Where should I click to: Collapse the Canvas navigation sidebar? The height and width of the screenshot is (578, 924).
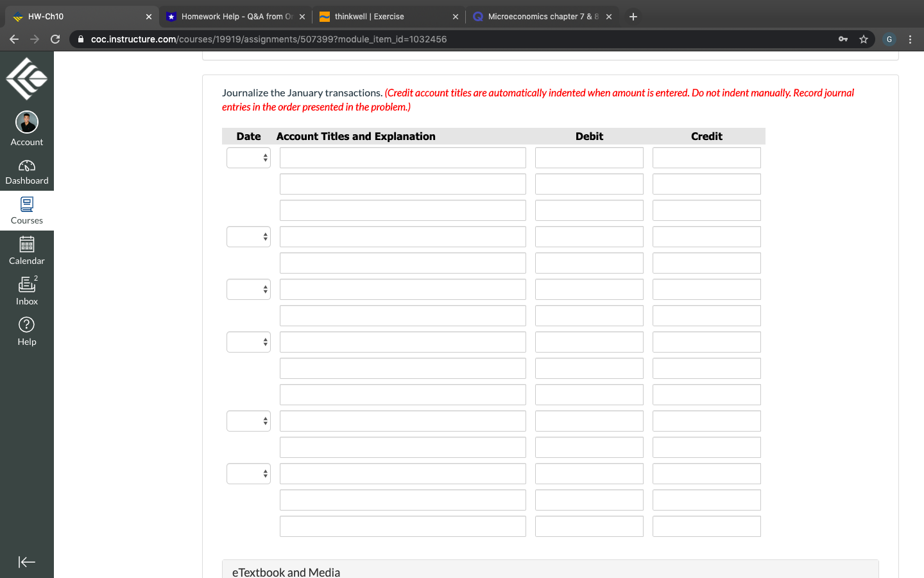(x=26, y=562)
